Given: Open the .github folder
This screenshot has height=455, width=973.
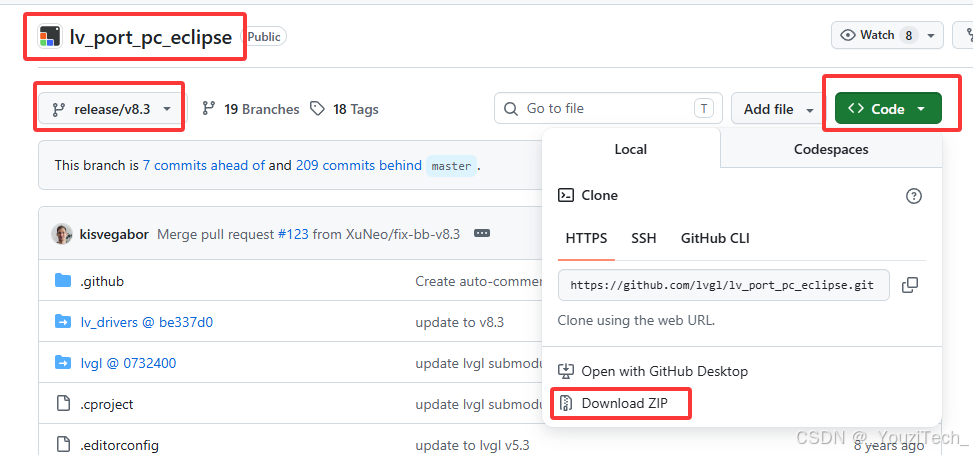Looking at the screenshot, I should [x=102, y=281].
